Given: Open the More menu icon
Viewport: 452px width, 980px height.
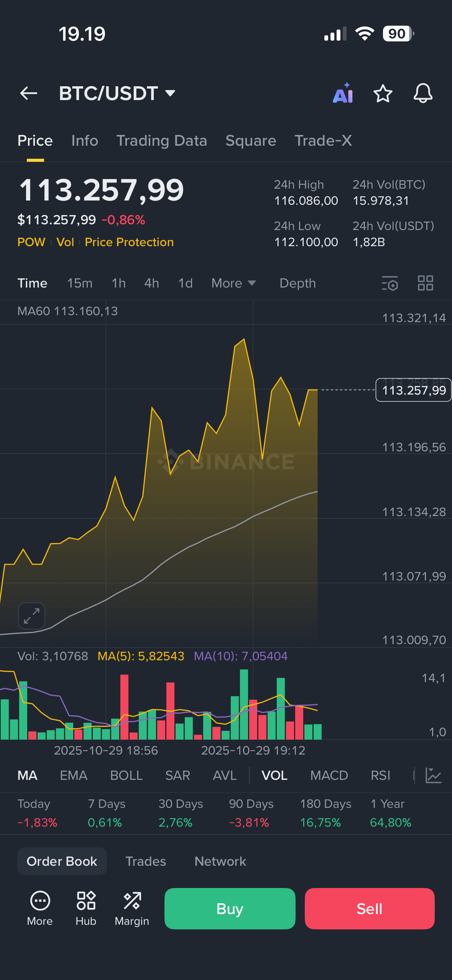Looking at the screenshot, I should pos(40,908).
